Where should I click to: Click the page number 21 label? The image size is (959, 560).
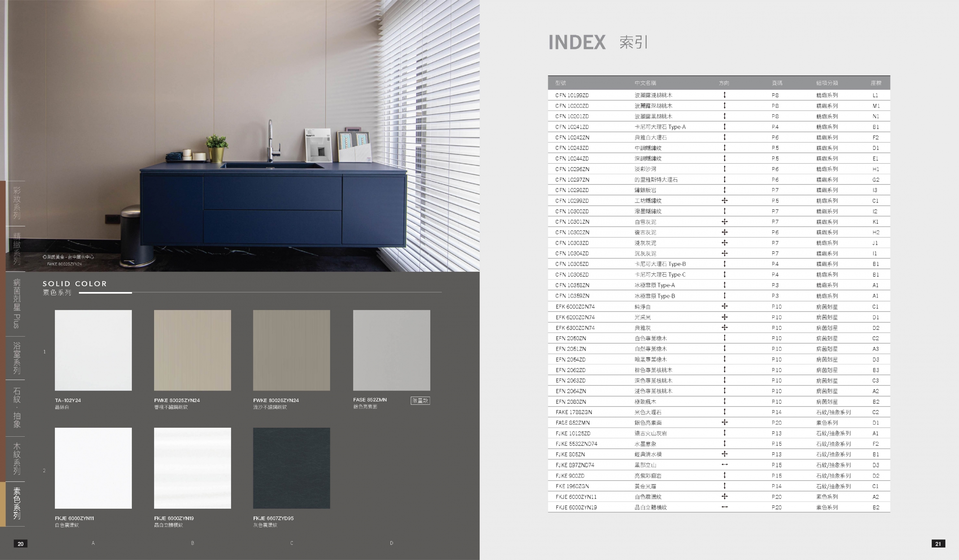click(x=938, y=544)
